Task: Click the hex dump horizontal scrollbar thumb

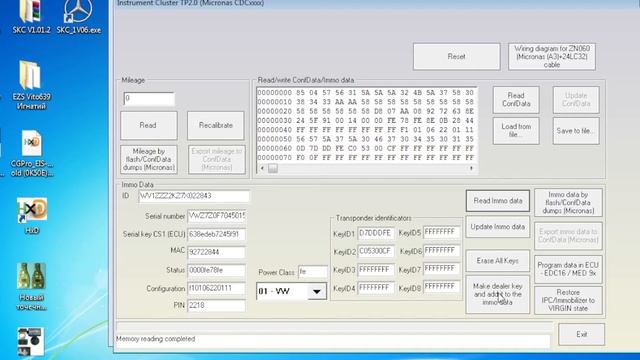Action: pos(273,168)
